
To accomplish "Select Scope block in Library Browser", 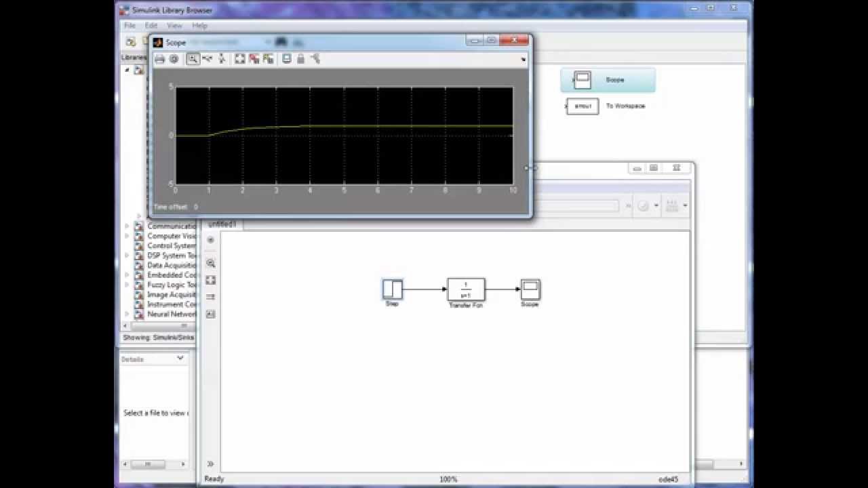I will 608,80.
